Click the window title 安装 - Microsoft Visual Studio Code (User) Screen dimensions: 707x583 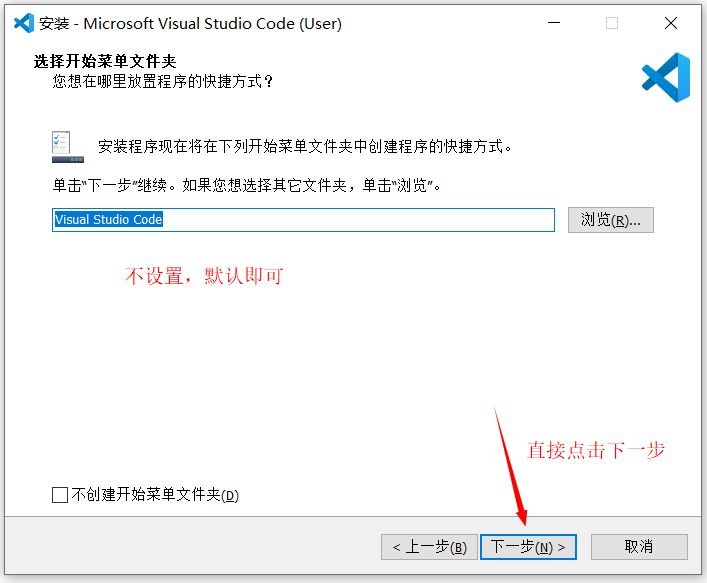click(x=190, y=23)
